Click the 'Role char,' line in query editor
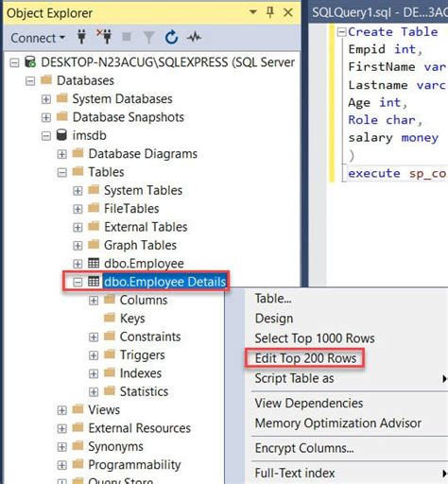This screenshot has height=484, width=448. tap(385, 120)
